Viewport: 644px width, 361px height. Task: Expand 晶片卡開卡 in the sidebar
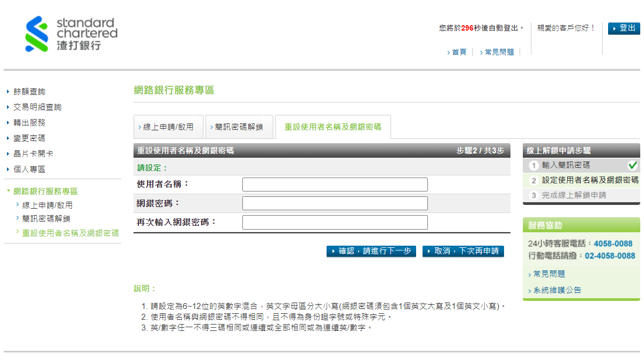tap(33, 154)
